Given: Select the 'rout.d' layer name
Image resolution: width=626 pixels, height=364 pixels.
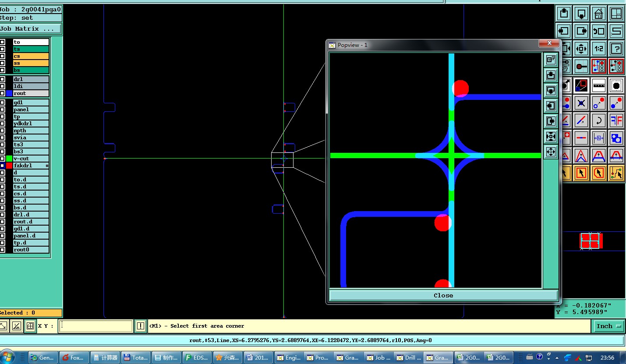Looking at the screenshot, I should pos(31,222).
